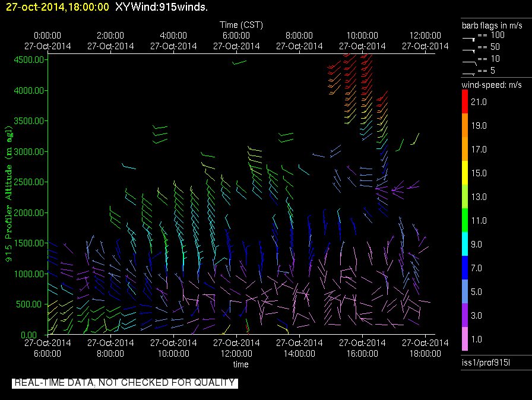Click the plot title date '27-oct-2014,18:00:00'
Image resolution: width=532 pixels, height=400 pixels.
pos(58,7)
